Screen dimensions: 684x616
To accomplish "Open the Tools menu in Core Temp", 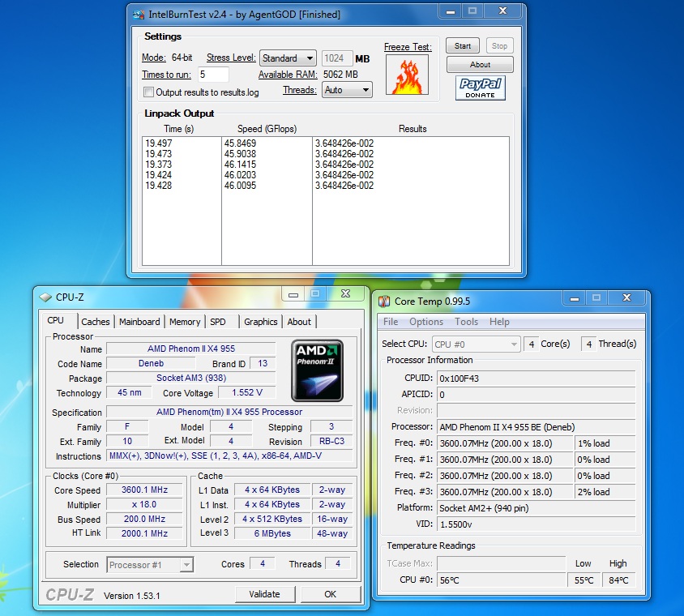I will pyautogui.click(x=466, y=322).
